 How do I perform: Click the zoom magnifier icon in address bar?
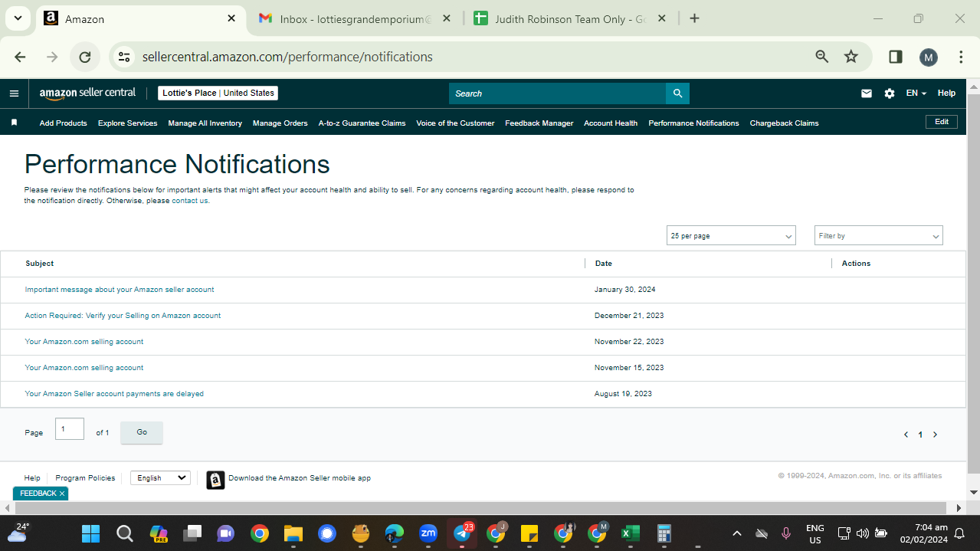click(822, 57)
